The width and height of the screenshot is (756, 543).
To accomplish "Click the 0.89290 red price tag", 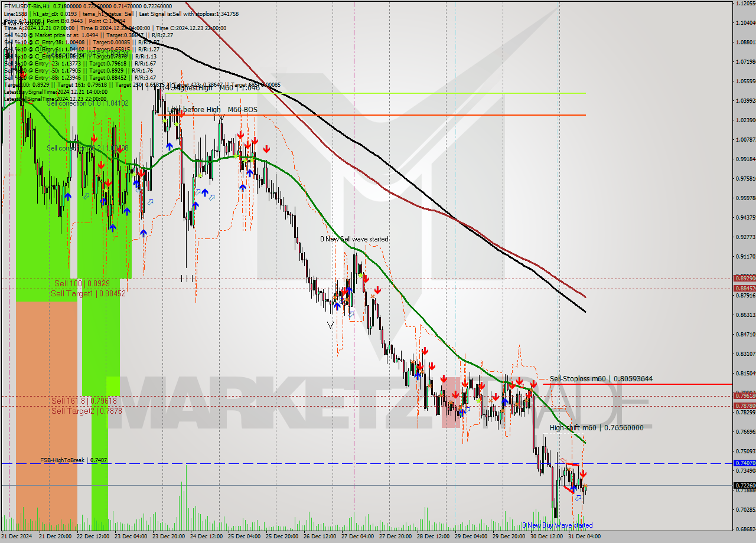I will 744,278.
